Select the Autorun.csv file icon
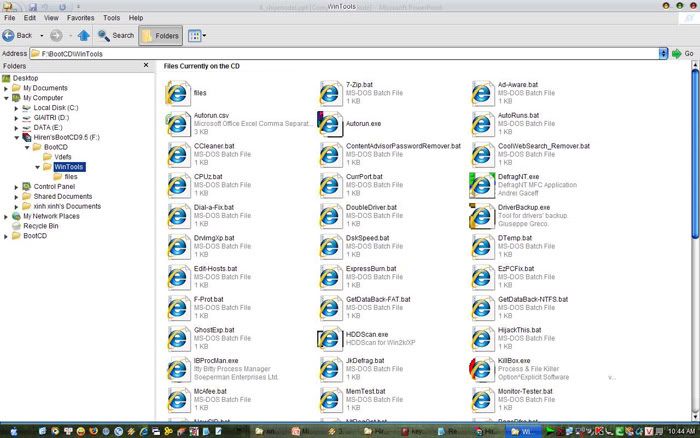The height and width of the screenshot is (438, 700). pyautogui.click(x=177, y=122)
